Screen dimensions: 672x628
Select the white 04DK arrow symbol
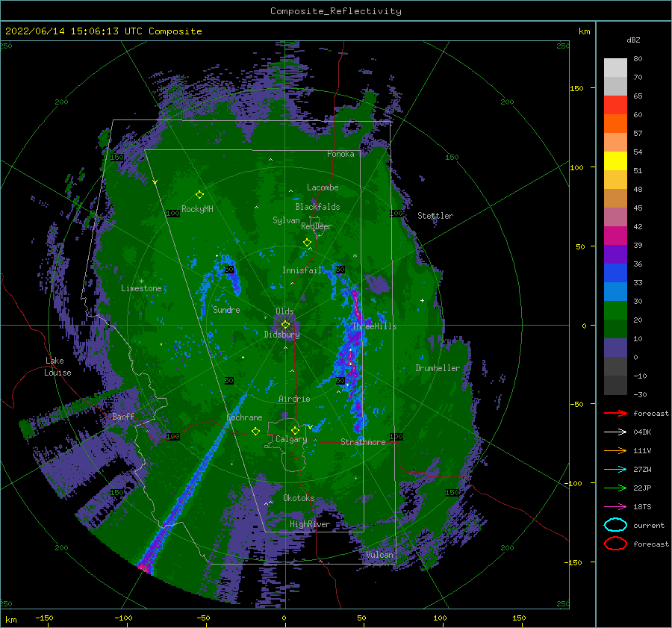click(x=615, y=432)
